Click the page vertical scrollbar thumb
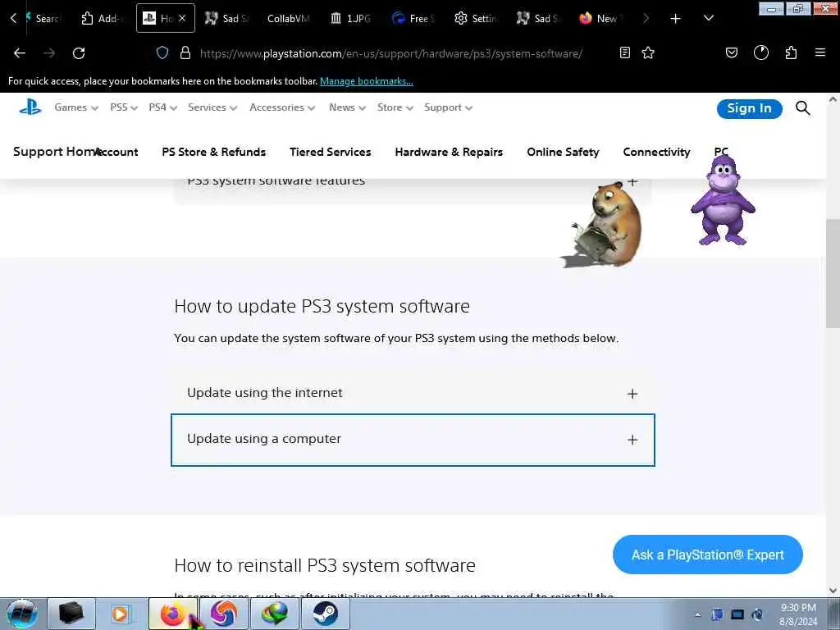This screenshot has height=630, width=840. coord(833,273)
